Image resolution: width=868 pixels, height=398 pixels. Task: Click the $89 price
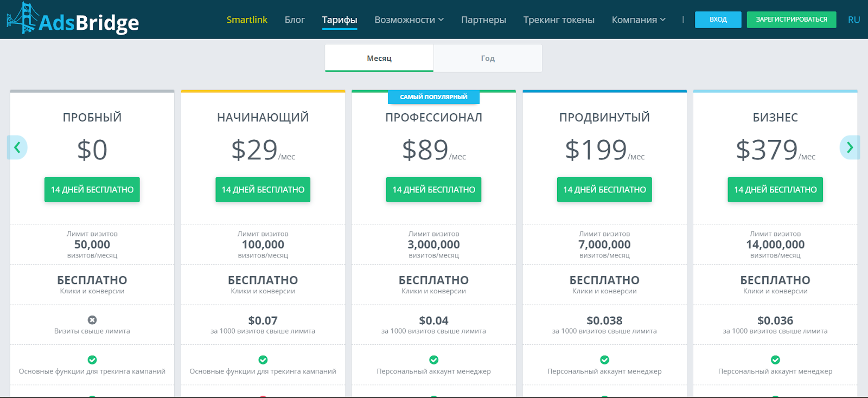[425, 150]
